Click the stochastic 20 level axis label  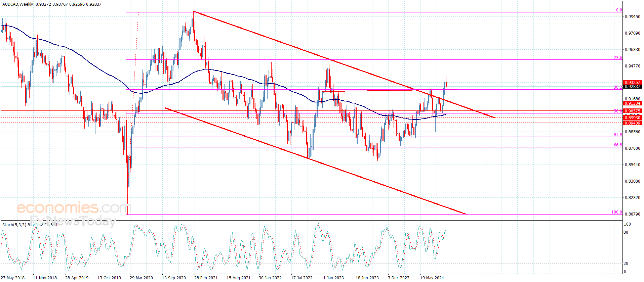click(x=626, y=264)
